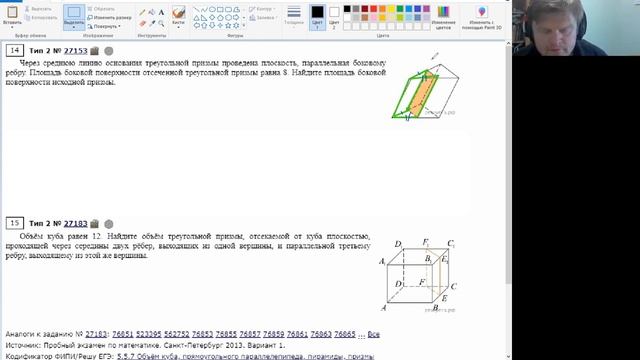Image resolution: width=640 pixels, height=360 pixels.
Task: Choose the Four-point star shape
Action: pyautogui.click(x=220, y=25)
